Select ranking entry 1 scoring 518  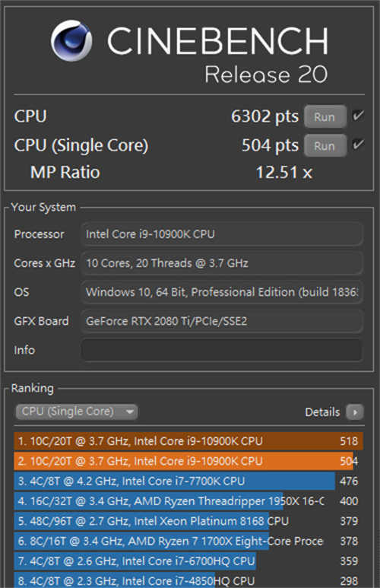188,441
